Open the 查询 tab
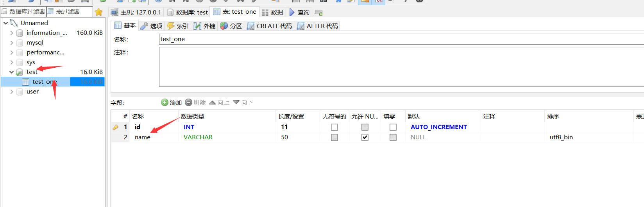 [299, 13]
